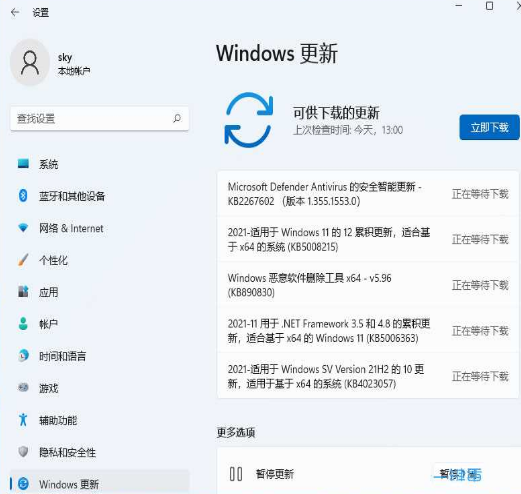Click 正在等待下载 status for KB4023057
Image resolution: width=521 pixels, height=494 pixels.
[480, 376]
